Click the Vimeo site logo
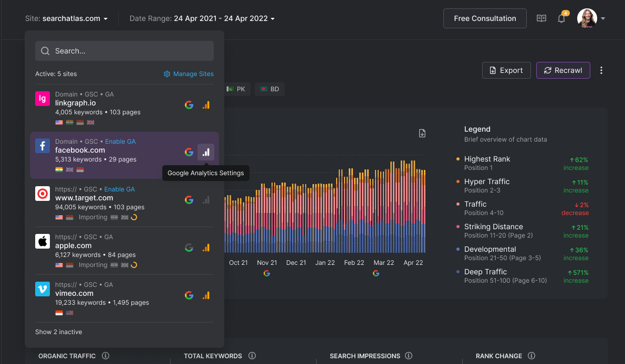Image resolution: width=625 pixels, height=364 pixels. [43, 288]
